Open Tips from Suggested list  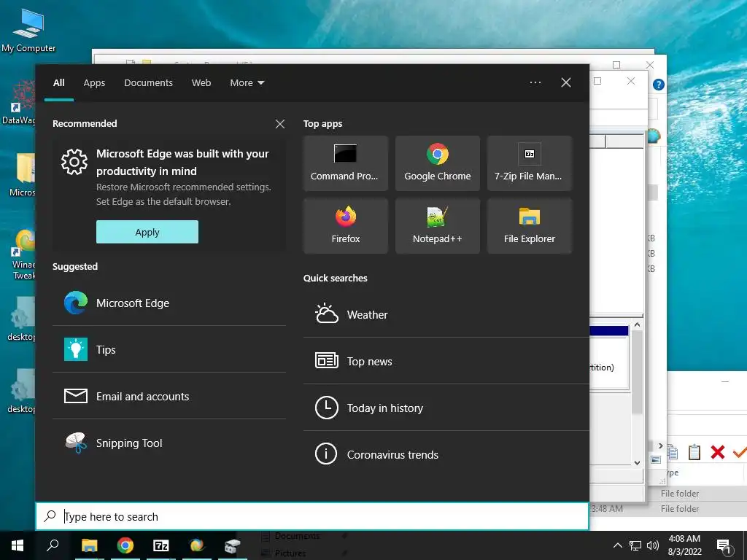click(169, 349)
